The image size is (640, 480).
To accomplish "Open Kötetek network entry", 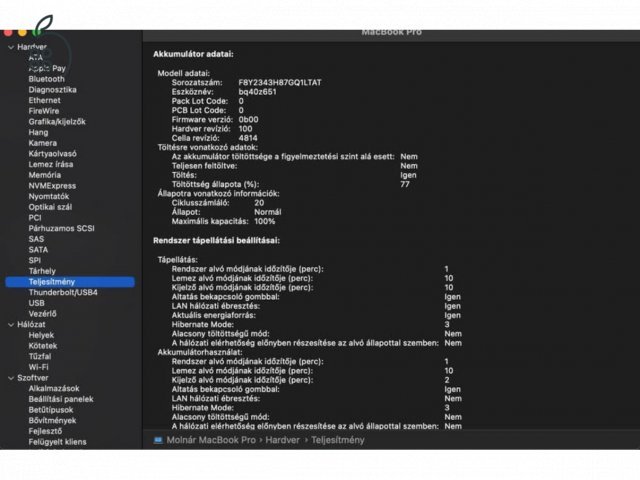I will (43, 346).
